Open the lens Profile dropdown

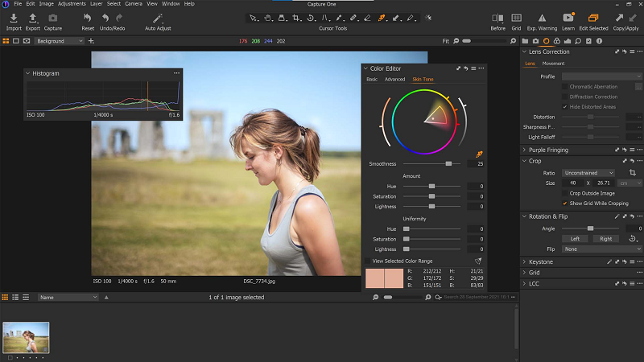coord(601,76)
